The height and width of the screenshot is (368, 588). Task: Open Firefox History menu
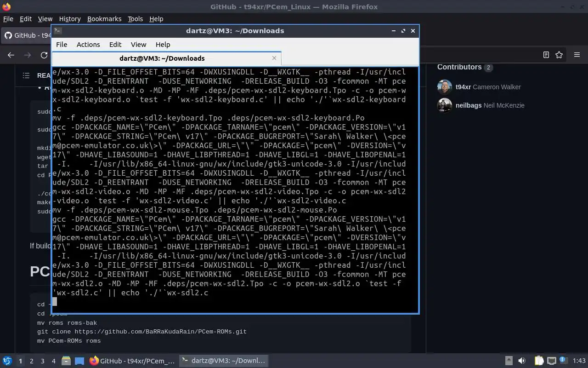(x=70, y=19)
